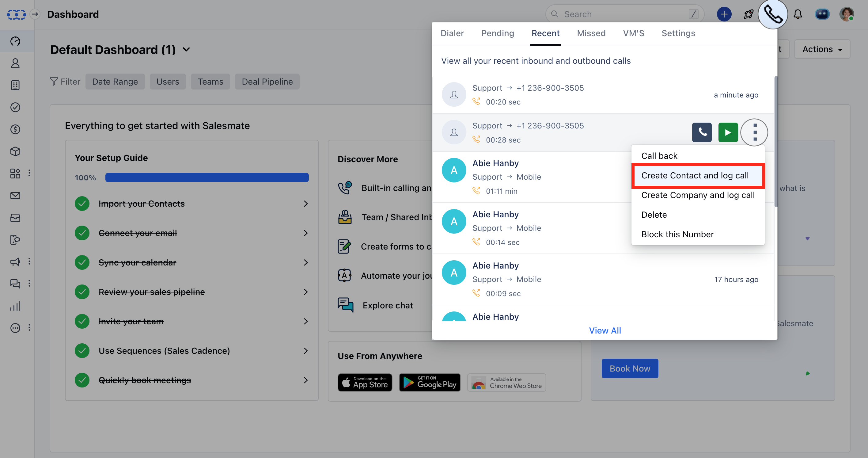
Task: Play the 00:28 sec call recording
Action: pos(728,132)
